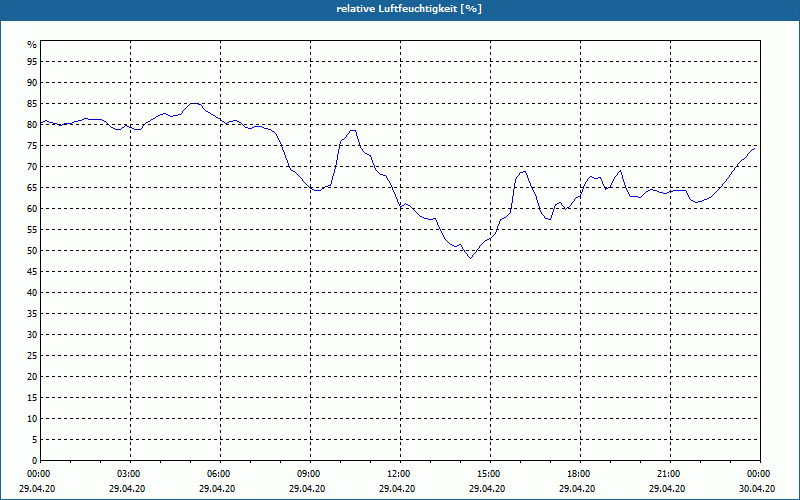Click the y-axis value '85'
The width and height of the screenshot is (800, 500).
[x=32, y=104]
